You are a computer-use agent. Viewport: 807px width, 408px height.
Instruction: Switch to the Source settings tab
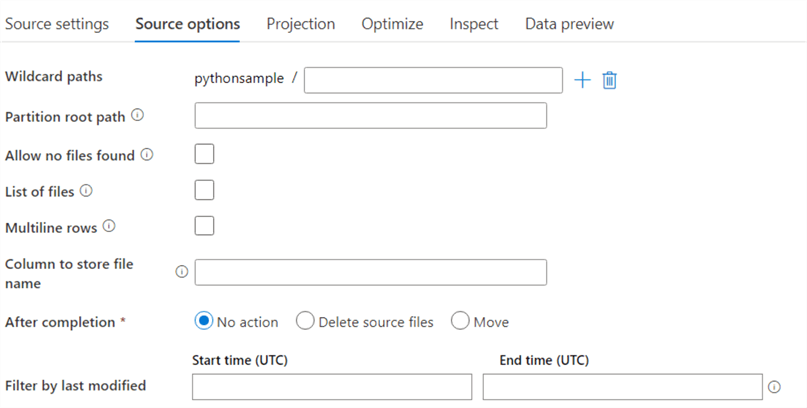coord(57,24)
